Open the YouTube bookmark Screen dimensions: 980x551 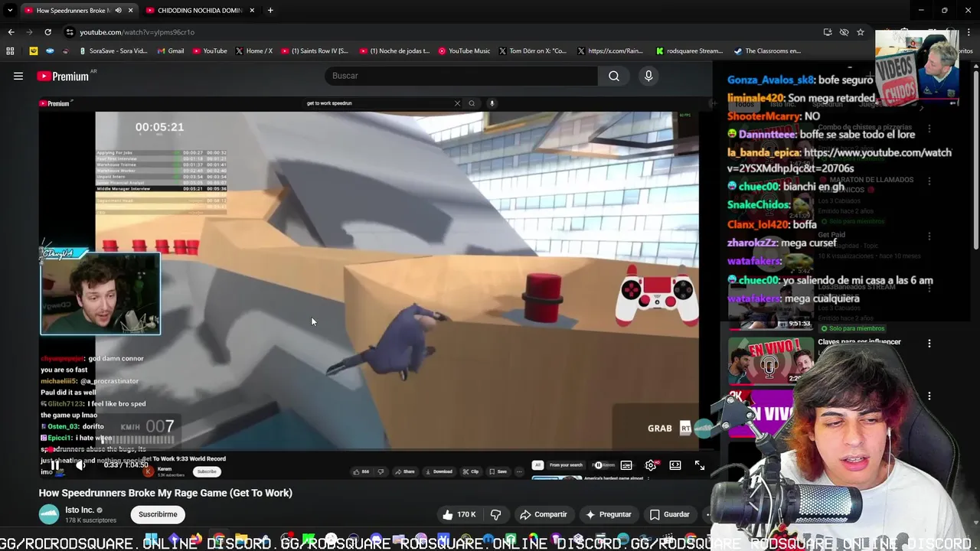[x=210, y=51]
